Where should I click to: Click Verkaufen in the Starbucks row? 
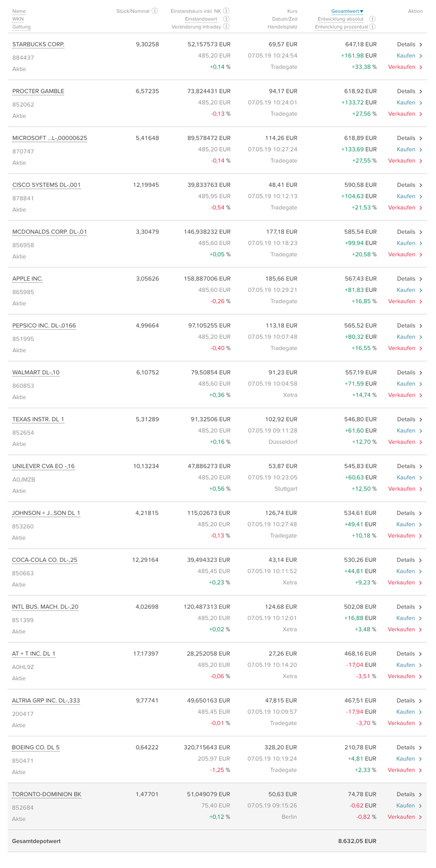(x=402, y=67)
